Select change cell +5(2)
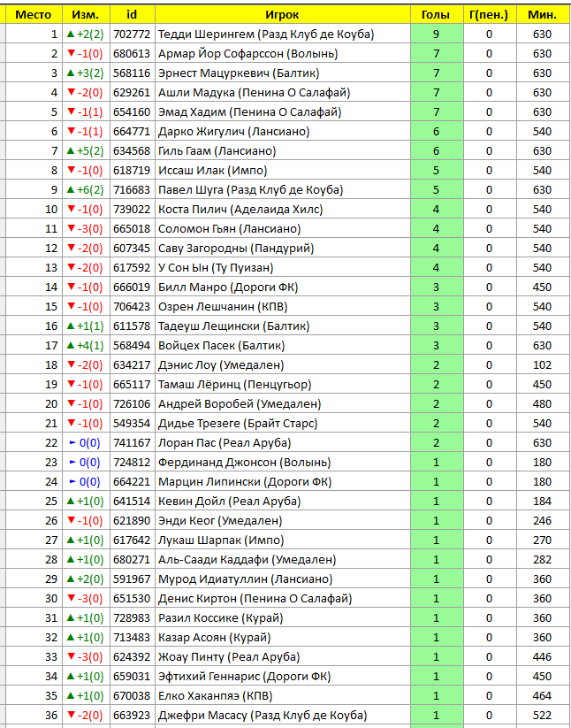Screen dimensions: 571x728 point(86,151)
